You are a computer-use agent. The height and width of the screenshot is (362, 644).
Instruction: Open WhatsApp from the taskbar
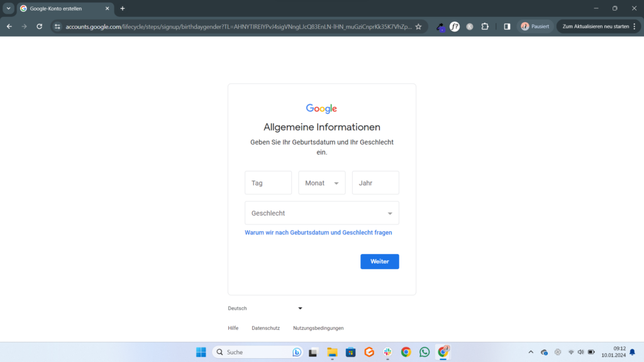click(x=425, y=352)
